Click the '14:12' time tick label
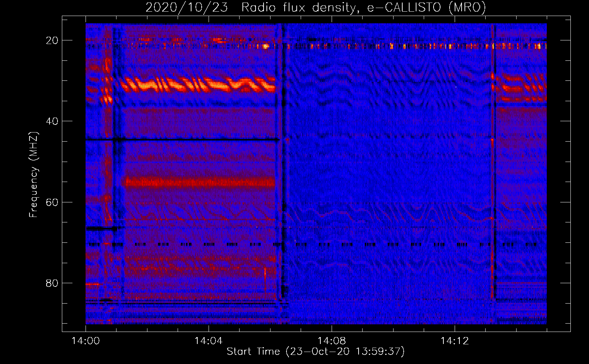 455,341
